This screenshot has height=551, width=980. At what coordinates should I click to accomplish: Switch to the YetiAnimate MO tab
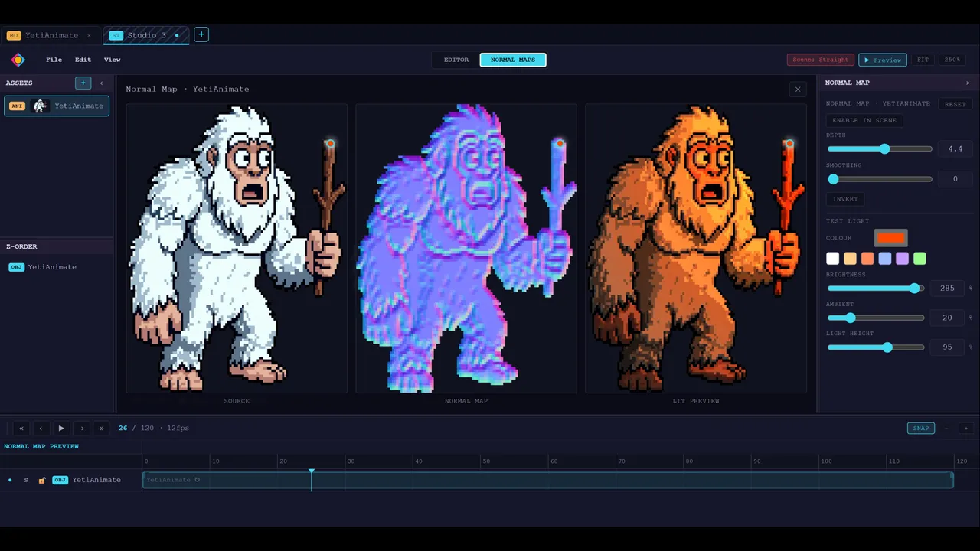click(50, 35)
